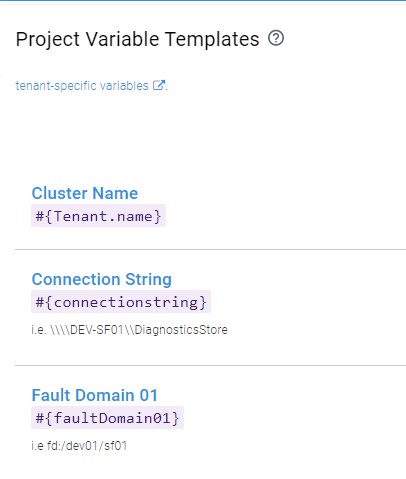
Task: Select the #{faultDomain01} variable chip
Action: 107,418
